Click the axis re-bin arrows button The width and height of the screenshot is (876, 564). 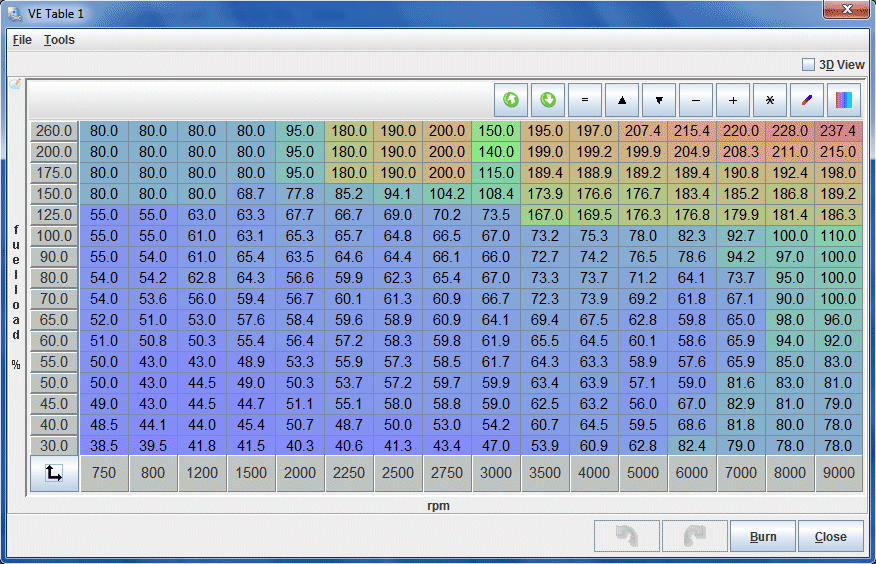pyautogui.click(x=54, y=475)
